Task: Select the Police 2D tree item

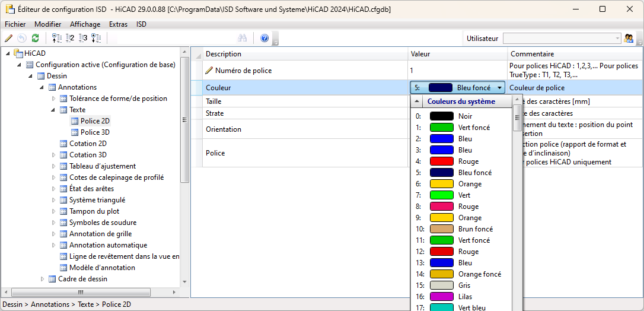Action: (x=95, y=121)
